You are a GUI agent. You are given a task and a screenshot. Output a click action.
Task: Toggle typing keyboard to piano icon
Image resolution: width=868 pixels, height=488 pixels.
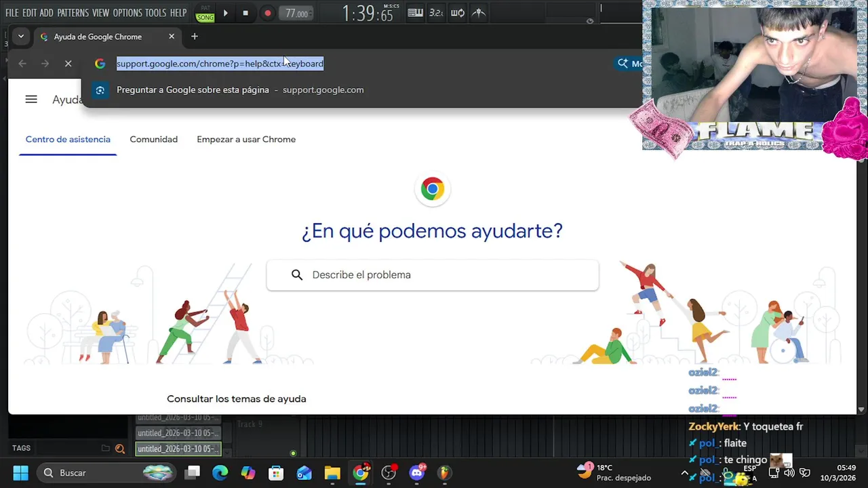[416, 13]
